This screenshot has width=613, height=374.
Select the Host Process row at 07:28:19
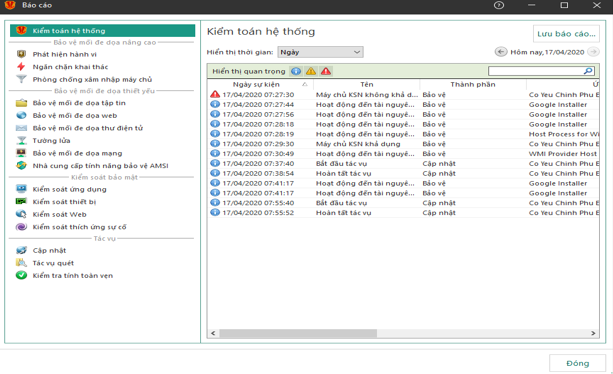(x=403, y=134)
